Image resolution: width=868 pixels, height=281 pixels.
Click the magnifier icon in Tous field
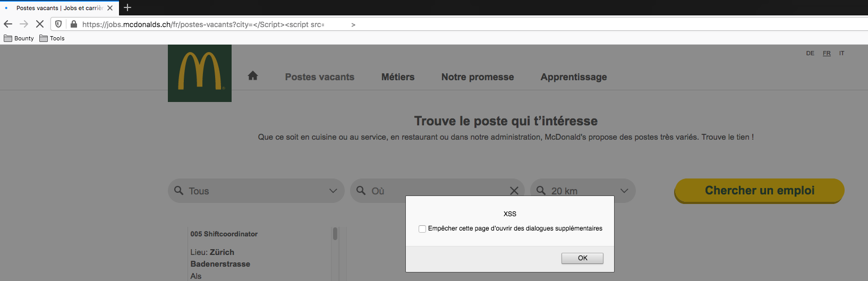click(x=179, y=190)
